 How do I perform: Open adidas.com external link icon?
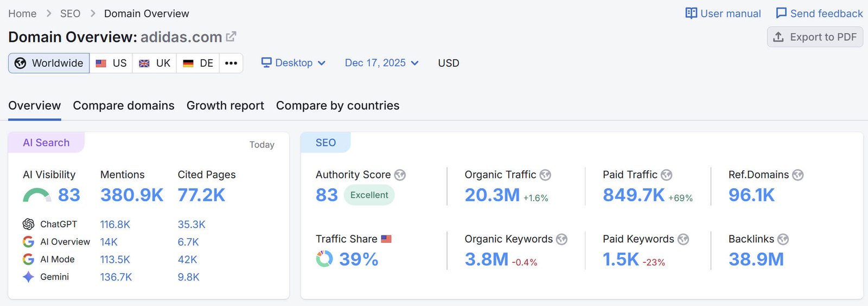pos(231,36)
